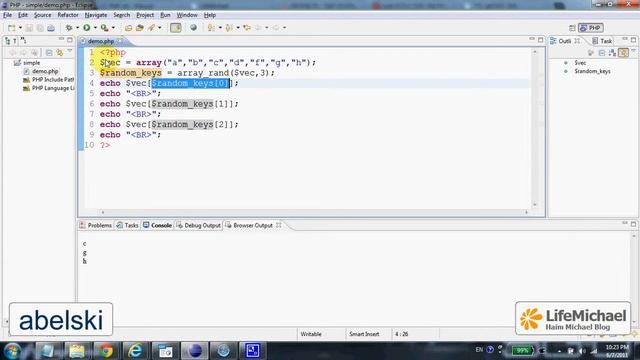
Task: Open the Outline view menu triangle
Action: [x=633, y=52]
